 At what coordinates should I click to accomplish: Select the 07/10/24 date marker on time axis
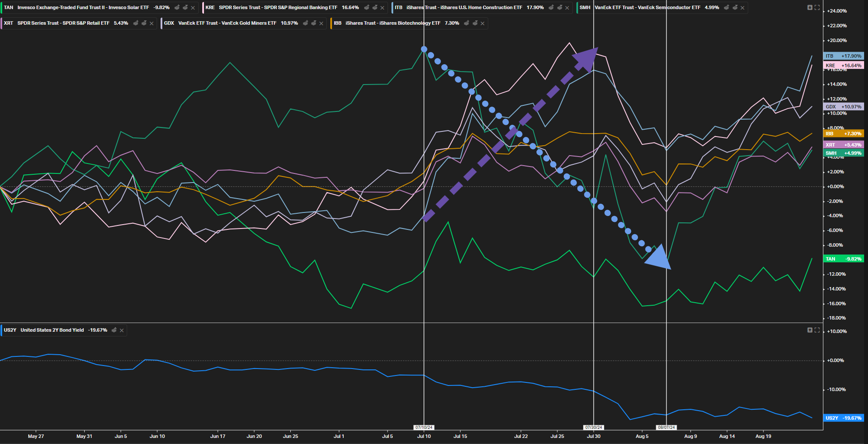[424, 428]
